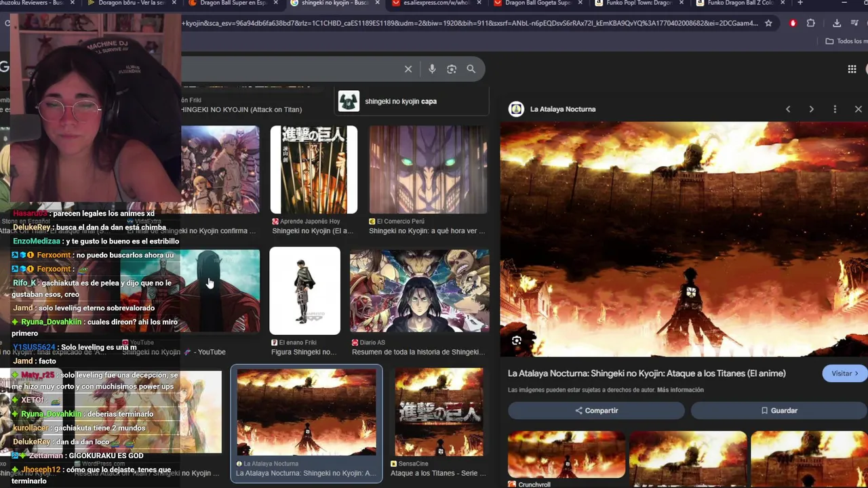The width and height of the screenshot is (868, 488).
Task: Open media controls in Chrome toolbar
Action: coord(855,23)
